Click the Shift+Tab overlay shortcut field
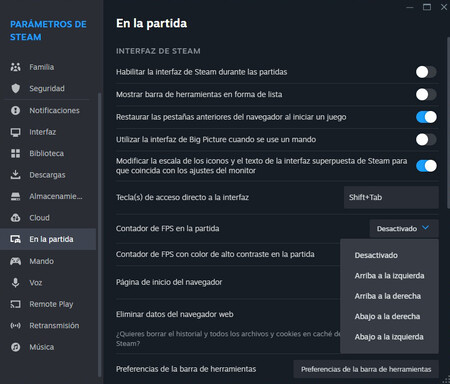The height and width of the screenshot is (384, 450). pyautogui.click(x=391, y=197)
